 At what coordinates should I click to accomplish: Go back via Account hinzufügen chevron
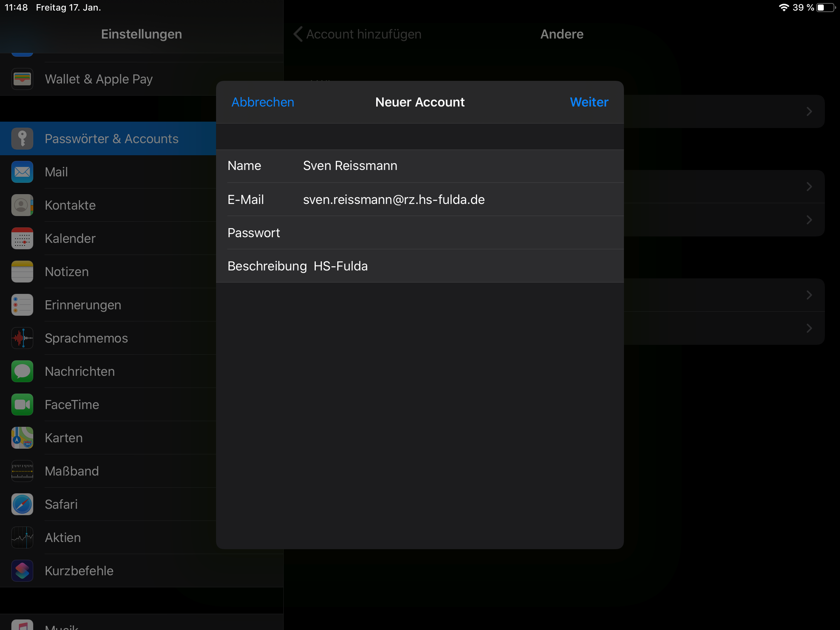pyautogui.click(x=298, y=34)
